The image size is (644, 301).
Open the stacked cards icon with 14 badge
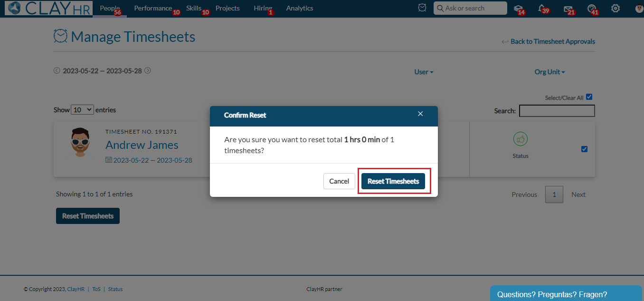point(518,8)
